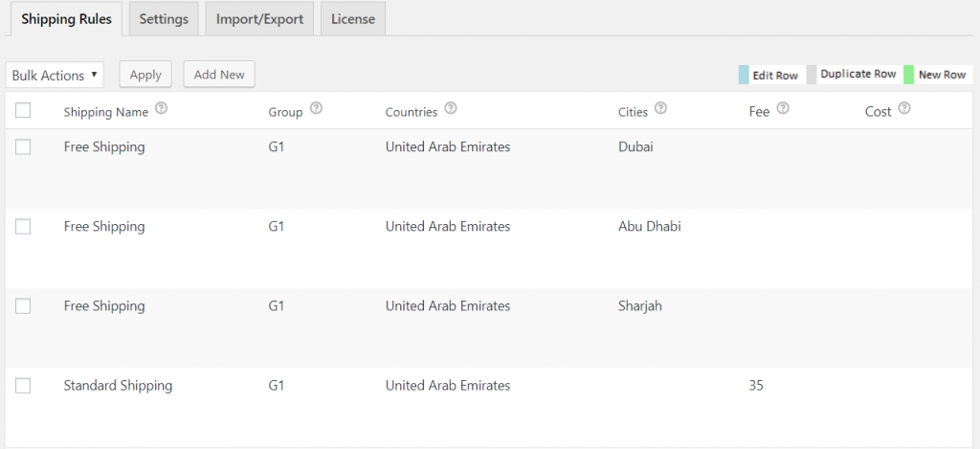Click help icon next to Shipping Name
Viewport: 980px width, 449px height.
(x=162, y=110)
